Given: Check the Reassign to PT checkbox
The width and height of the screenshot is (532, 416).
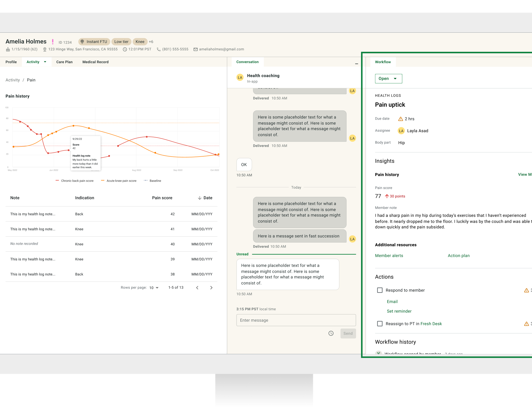Looking at the screenshot, I should click(380, 324).
